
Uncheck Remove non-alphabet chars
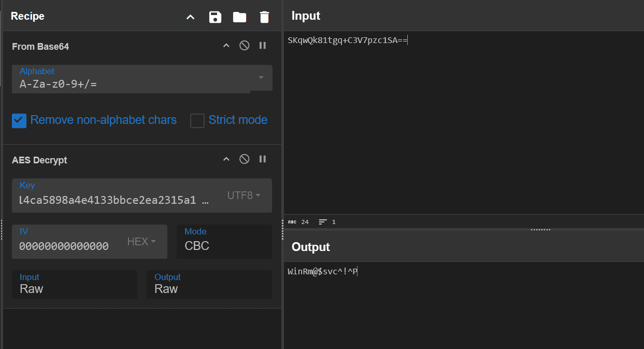click(x=19, y=120)
